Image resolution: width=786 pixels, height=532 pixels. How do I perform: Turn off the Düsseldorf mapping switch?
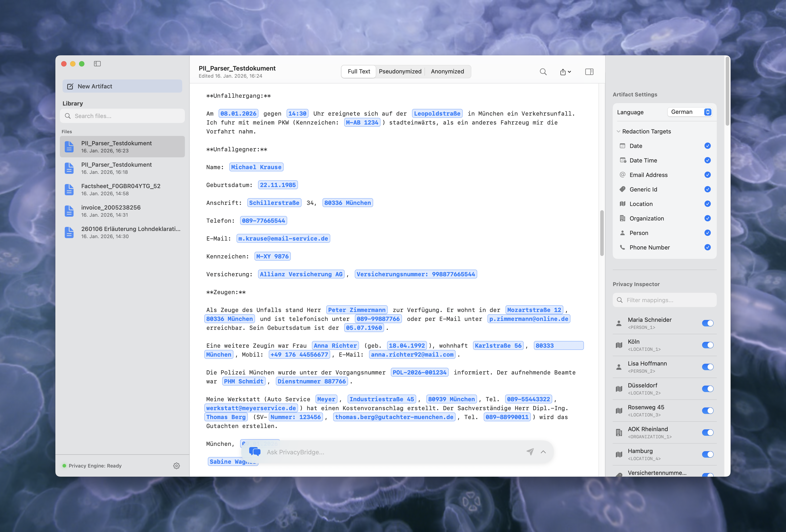click(x=707, y=389)
